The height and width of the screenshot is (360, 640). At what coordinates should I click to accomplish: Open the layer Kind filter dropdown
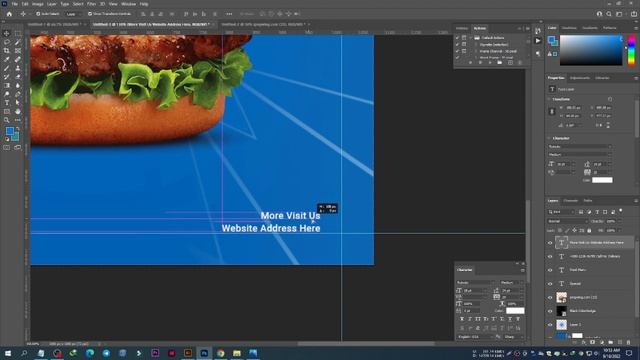(x=561, y=212)
